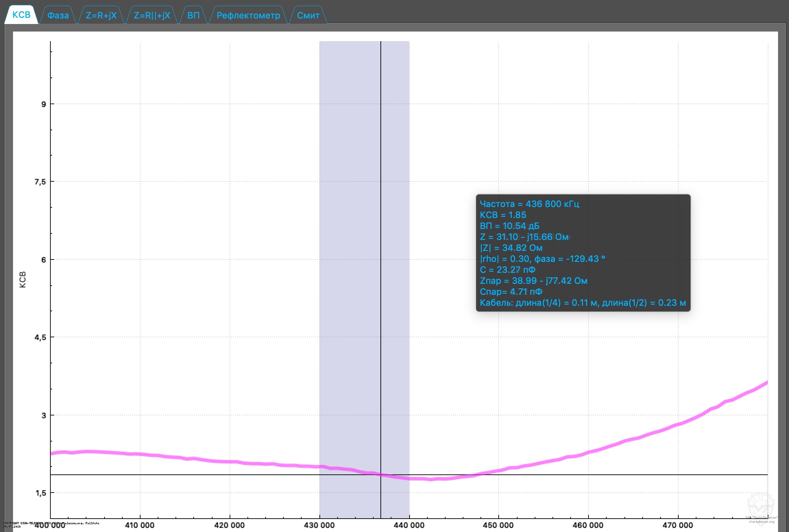The image size is (789, 532).
Task: Click the pink SWR curve near 470 000
Action: [678, 424]
